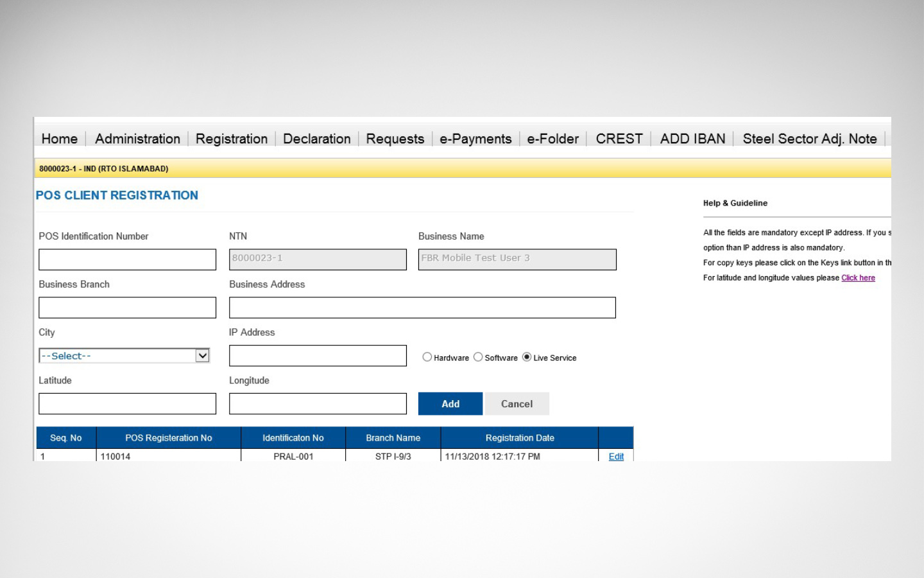The height and width of the screenshot is (578, 924).
Task: Click branch name STP I-9/3
Action: [393, 457]
